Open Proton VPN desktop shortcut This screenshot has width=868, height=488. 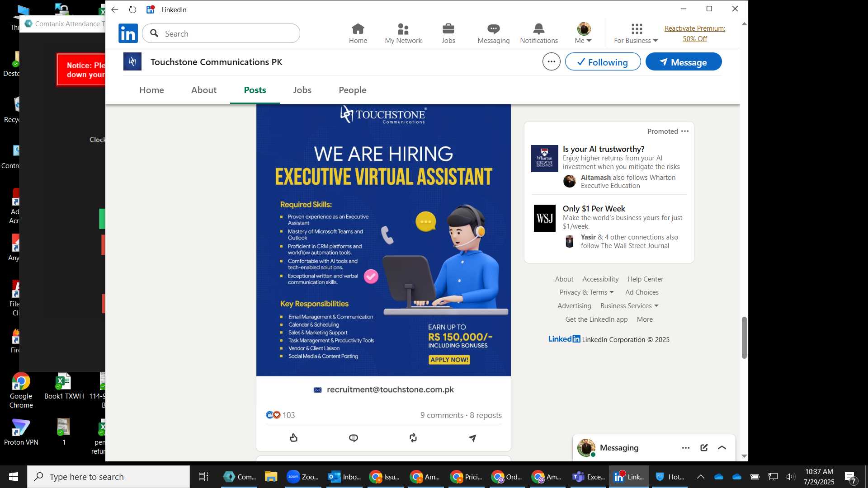click(x=21, y=432)
